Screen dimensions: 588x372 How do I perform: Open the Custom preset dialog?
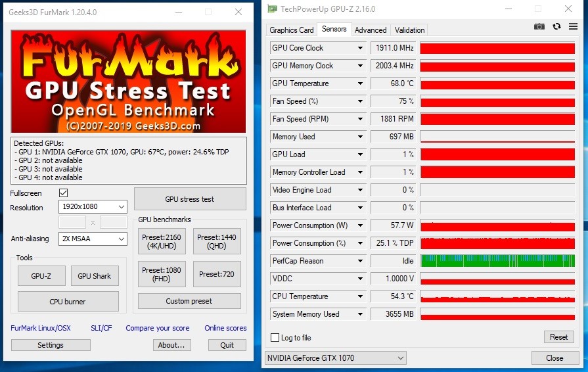point(189,301)
